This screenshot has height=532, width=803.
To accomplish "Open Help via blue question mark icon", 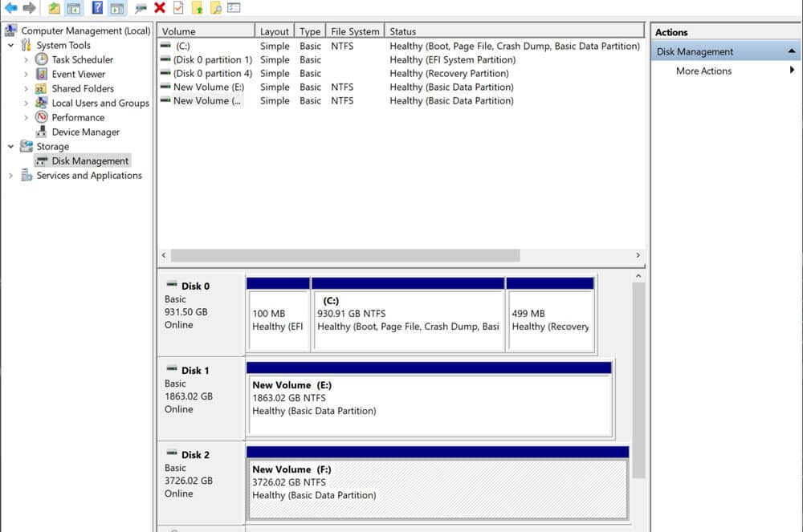I will [x=97, y=7].
